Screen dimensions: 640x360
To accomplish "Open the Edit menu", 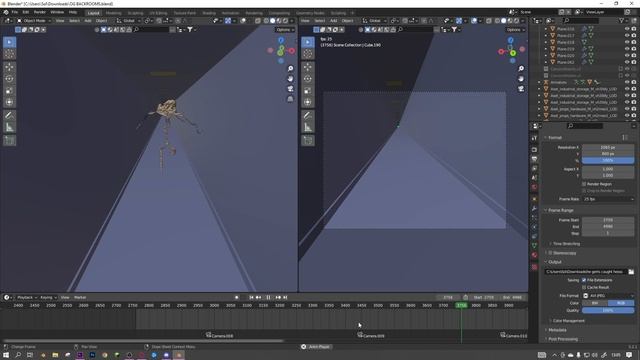I will tap(26, 12).
